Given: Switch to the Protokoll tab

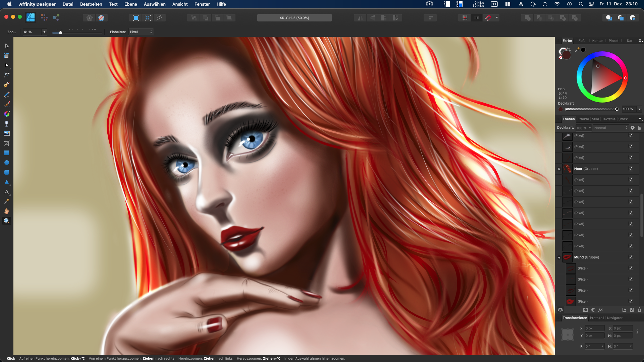Looking at the screenshot, I should coord(597,318).
